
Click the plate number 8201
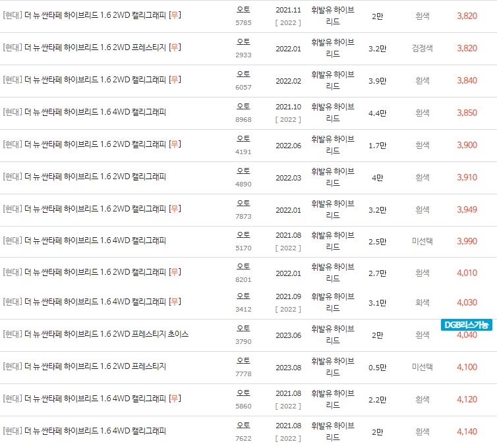pyautogui.click(x=243, y=280)
